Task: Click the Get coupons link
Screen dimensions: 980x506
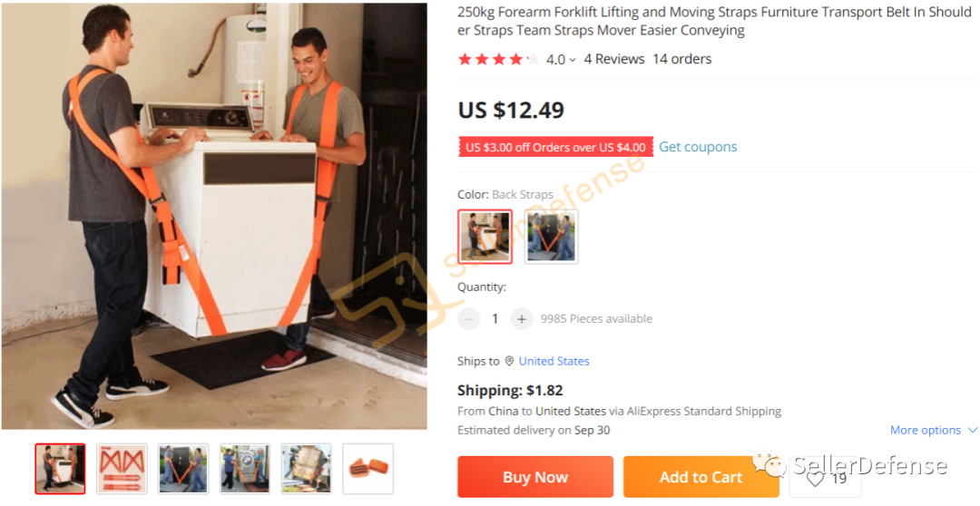Action: click(698, 147)
